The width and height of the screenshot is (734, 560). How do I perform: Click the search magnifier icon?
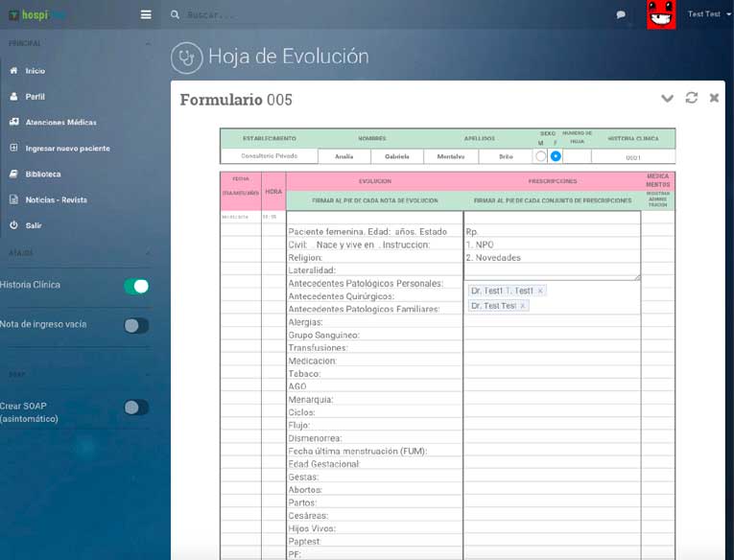point(175,14)
